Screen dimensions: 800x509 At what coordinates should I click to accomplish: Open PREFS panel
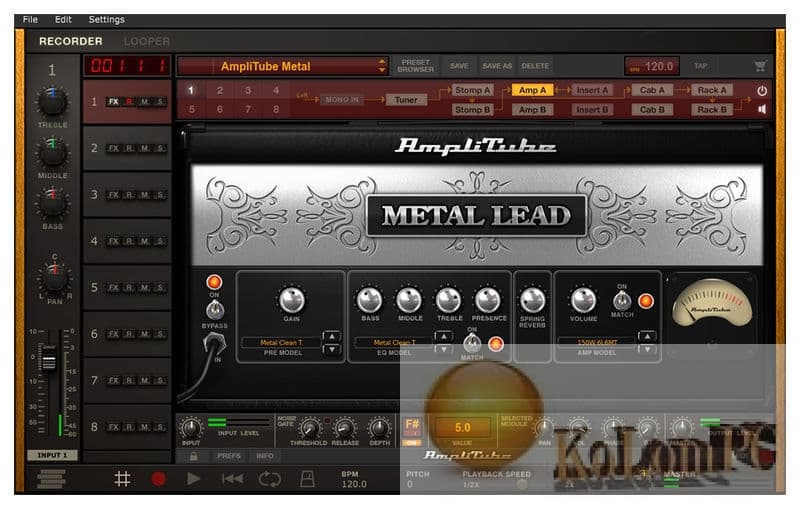coord(229,456)
